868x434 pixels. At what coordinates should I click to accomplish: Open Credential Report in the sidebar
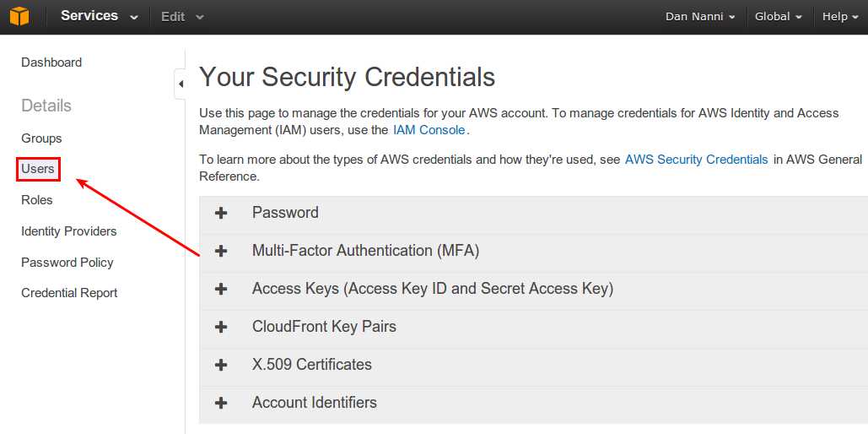pos(69,293)
